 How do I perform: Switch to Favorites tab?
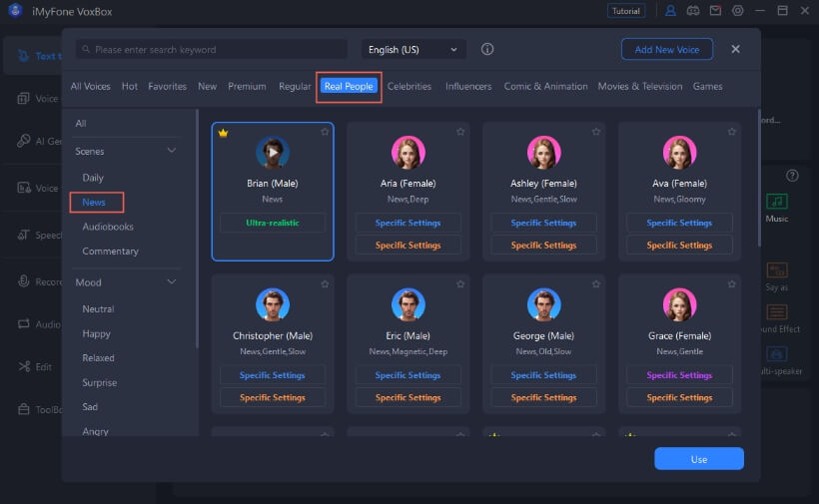pyautogui.click(x=167, y=86)
